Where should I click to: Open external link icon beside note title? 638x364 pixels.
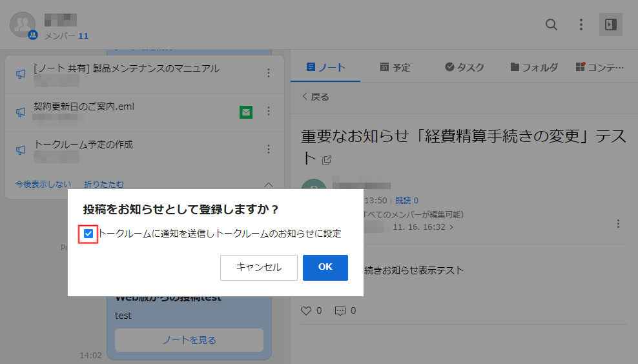coord(327,159)
